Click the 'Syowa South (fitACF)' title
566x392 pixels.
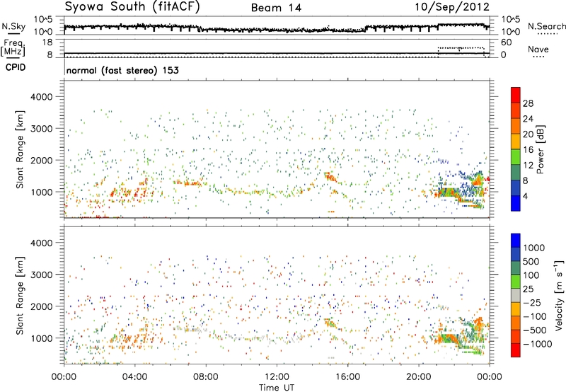132,6
